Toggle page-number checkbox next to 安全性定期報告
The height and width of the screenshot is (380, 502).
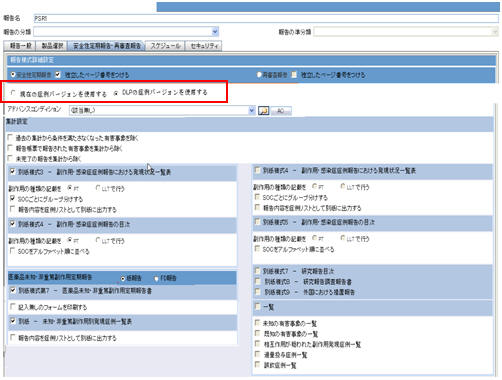click(x=58, y=75)
